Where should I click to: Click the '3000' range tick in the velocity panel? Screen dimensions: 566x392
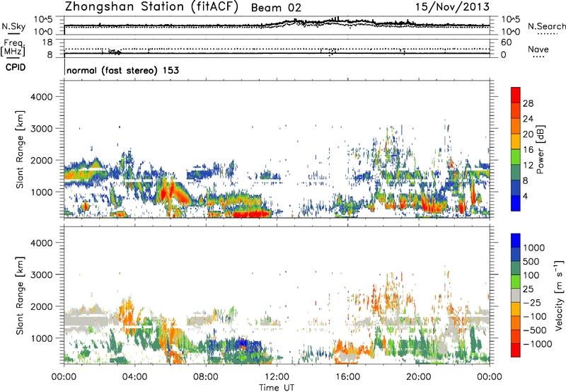[x=42, y=275]
